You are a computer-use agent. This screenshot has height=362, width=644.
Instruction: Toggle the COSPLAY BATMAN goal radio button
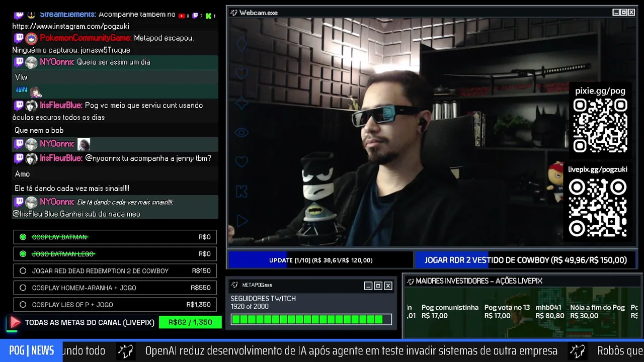[x=23, y=237]
